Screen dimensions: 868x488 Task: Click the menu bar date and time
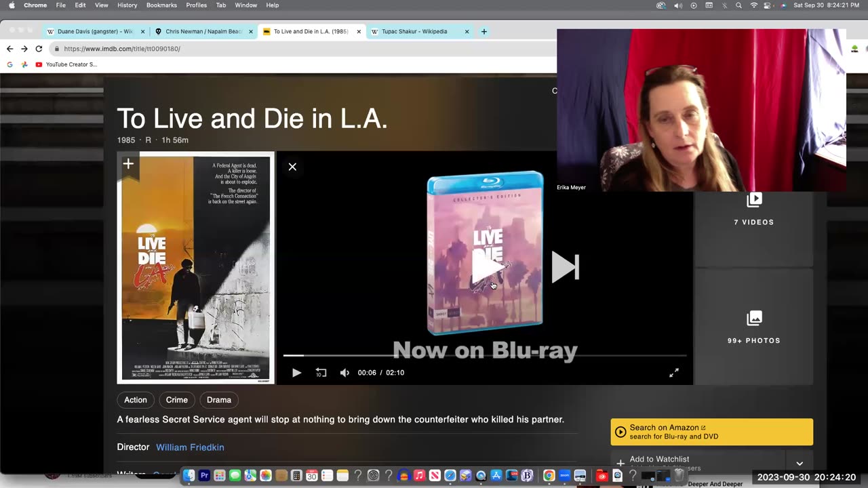825,5
